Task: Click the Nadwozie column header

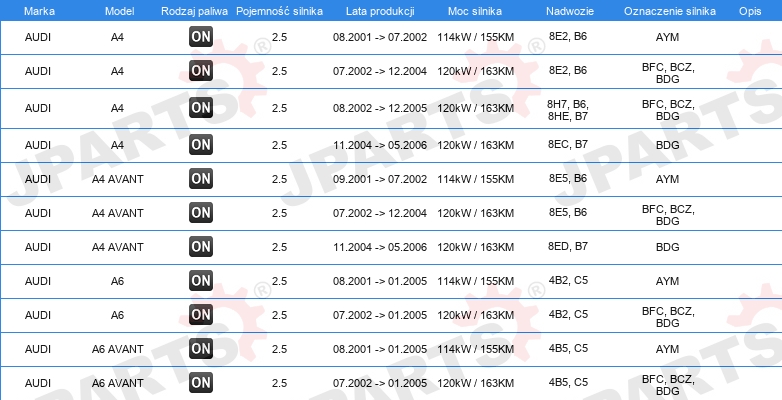Action: coord(567,9)
